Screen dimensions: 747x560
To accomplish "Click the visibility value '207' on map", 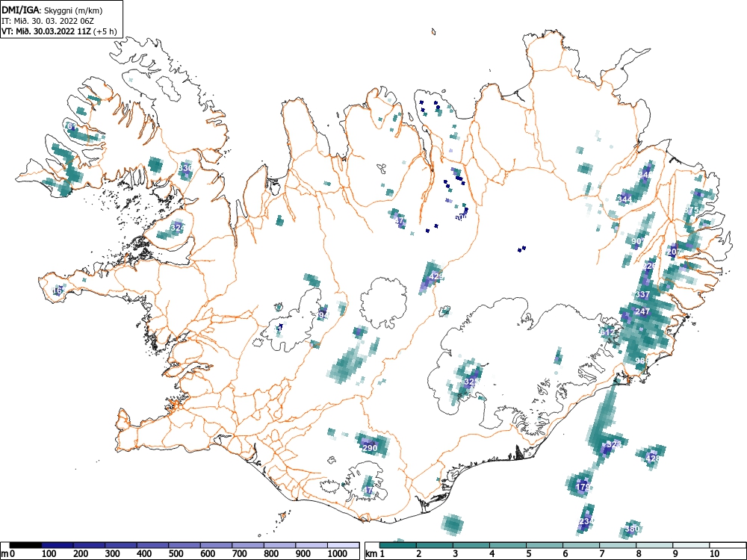I will pos(673,252).
